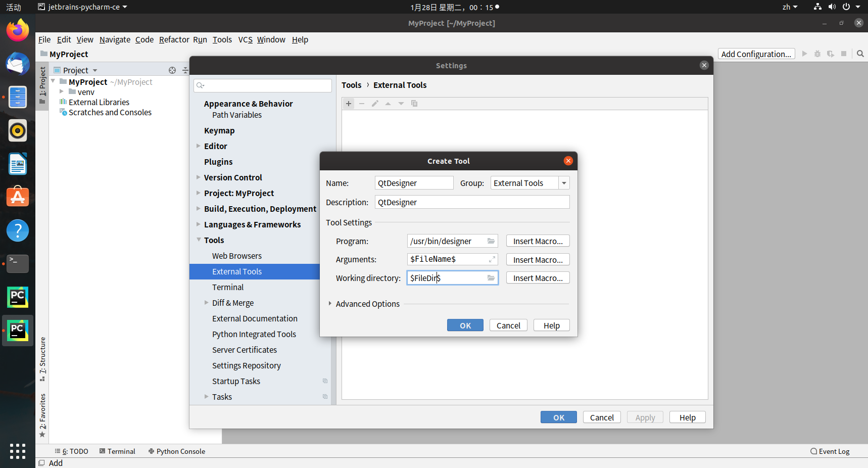Image resolution: width=868 pixels, height=468 pixels.
Task: Expand the Editor settings category
Action: click(x=199, y=146)
